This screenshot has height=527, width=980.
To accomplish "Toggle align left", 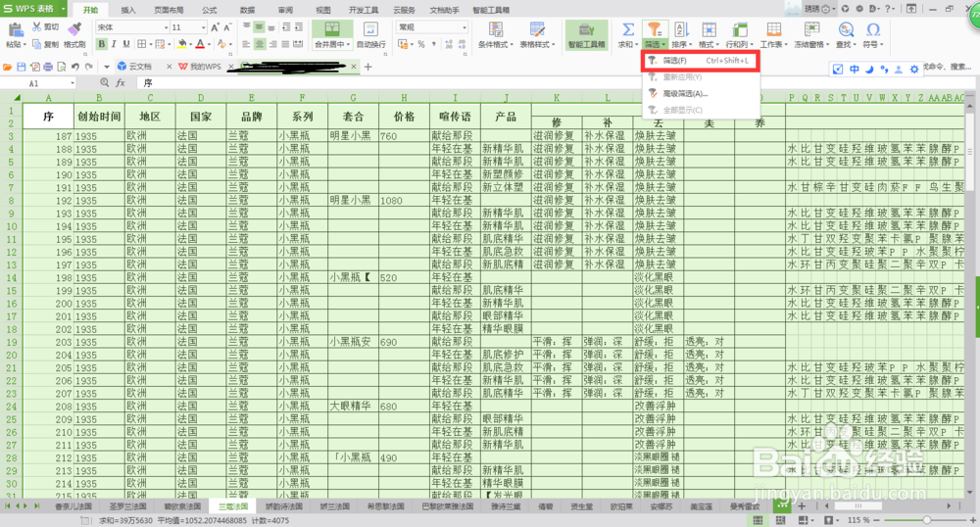I will pos(246,44).
